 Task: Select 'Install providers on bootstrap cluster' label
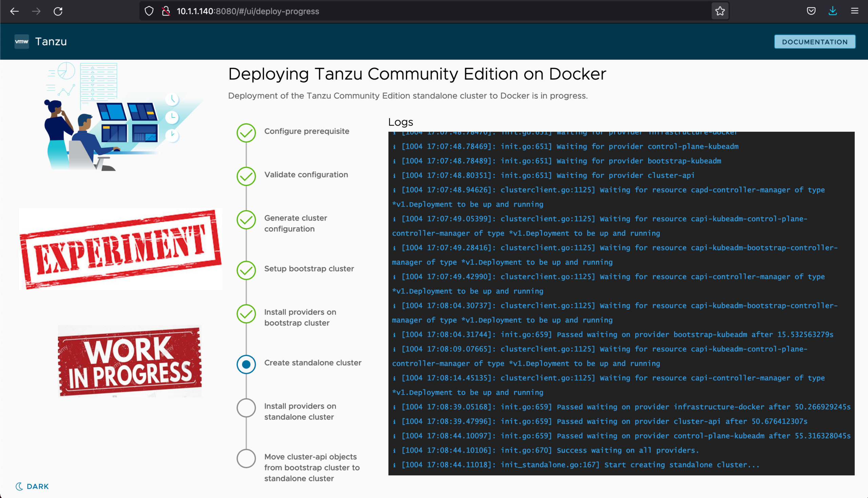click(x=300, y=317)
